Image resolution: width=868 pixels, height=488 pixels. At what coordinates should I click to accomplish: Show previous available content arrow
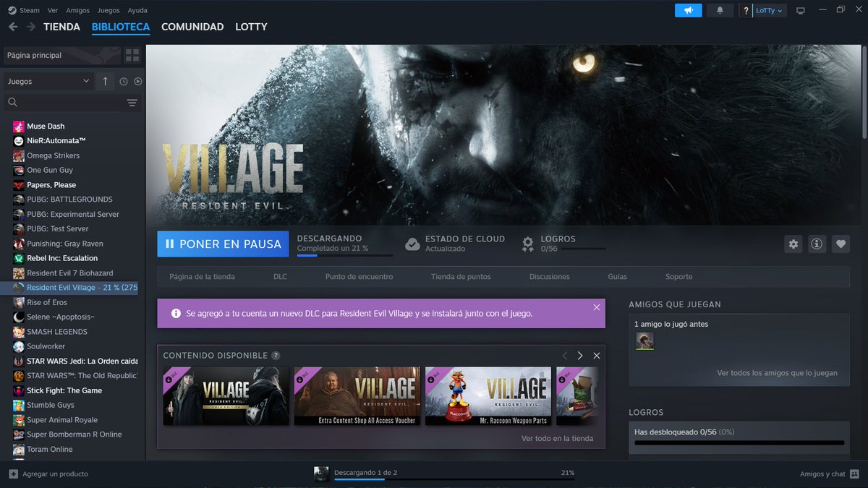(x=565, y=356)
